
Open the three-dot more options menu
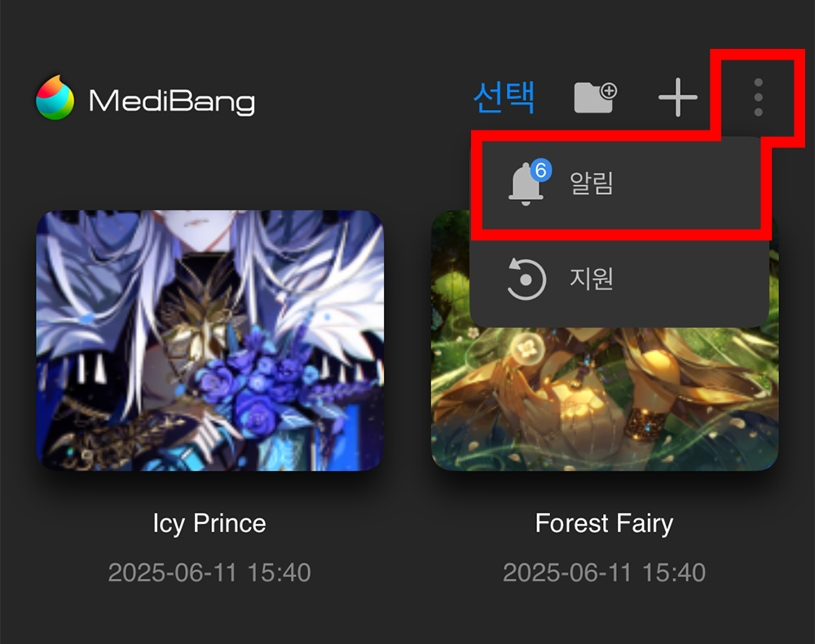click(758, 97)
